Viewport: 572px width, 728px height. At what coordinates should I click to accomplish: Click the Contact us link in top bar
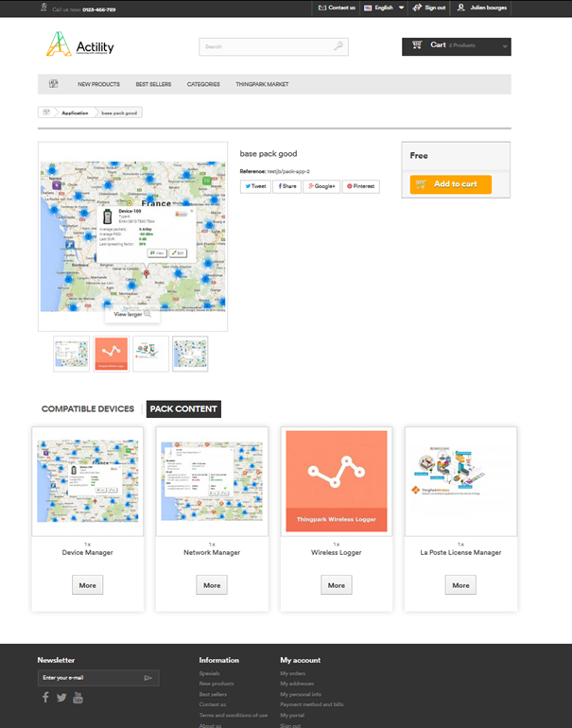(x=341, y=8)
